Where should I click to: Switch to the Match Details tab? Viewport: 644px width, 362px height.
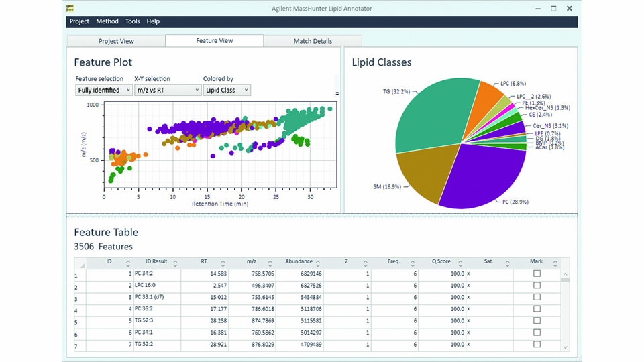pos(313,41)
